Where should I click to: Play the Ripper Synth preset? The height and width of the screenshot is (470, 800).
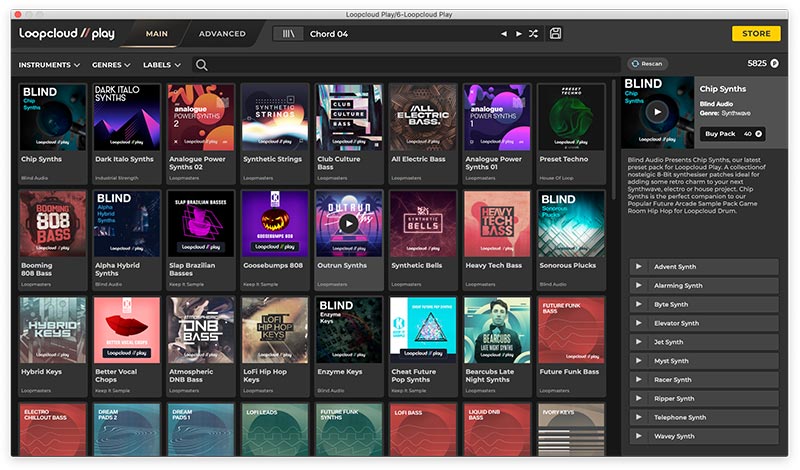point(638,399)
